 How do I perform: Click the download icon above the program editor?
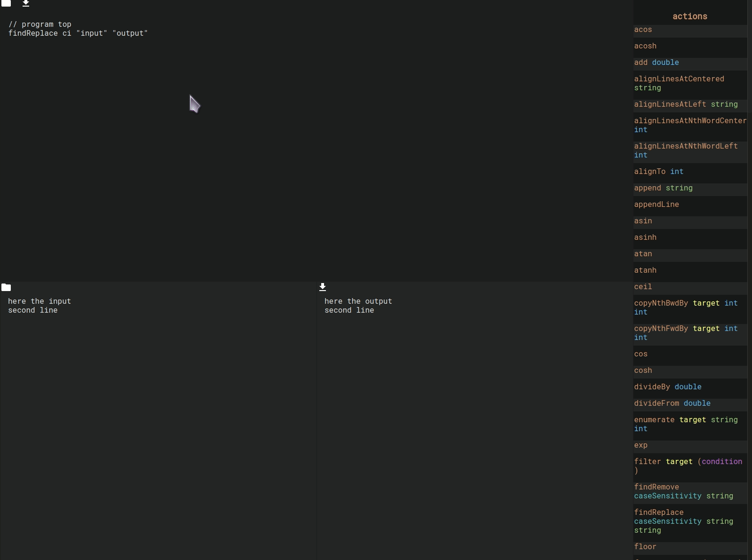click(x=26, y=3)
